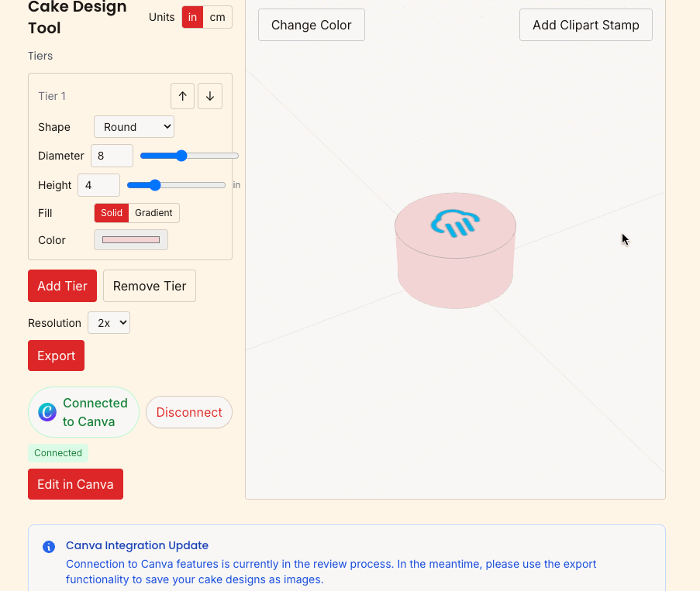The image size is (700, 591).
Task: Click the blue info icon
Action: point(49,547)
